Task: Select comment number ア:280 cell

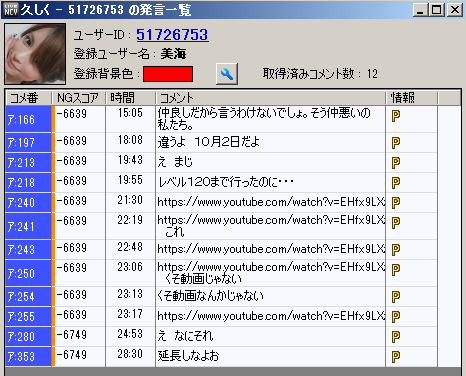Action: tap(28, 337)
